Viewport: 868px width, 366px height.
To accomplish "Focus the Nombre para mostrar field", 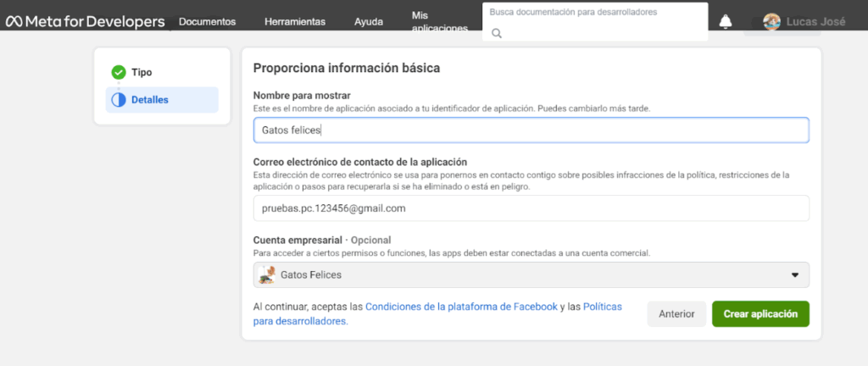I will click(531, 130).
